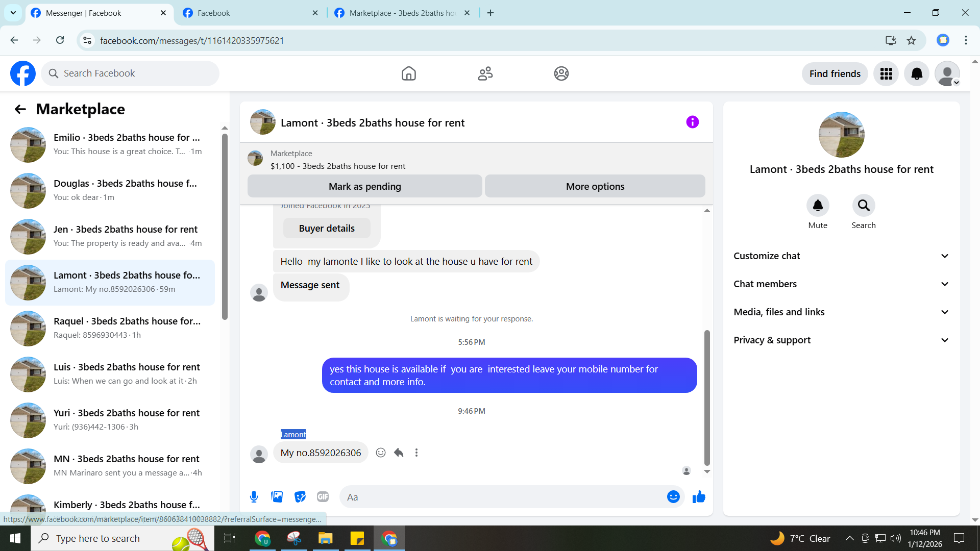Click the chat list scrollbar
Image resolution: width=980 pixels, height=551 pixels.
(225, 227)
